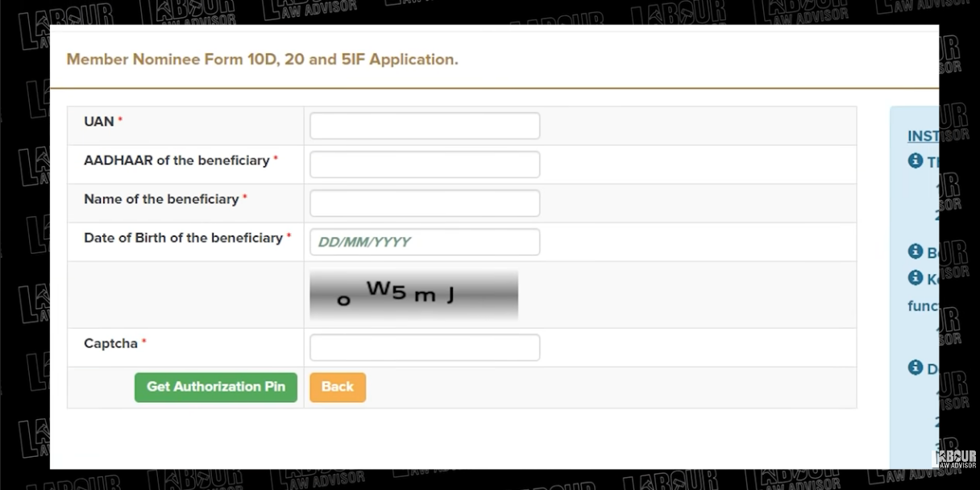Screen dimensions: 980x490
Task: Click the info icon directly below Instructions heading
Action: [x=915, y=160]
